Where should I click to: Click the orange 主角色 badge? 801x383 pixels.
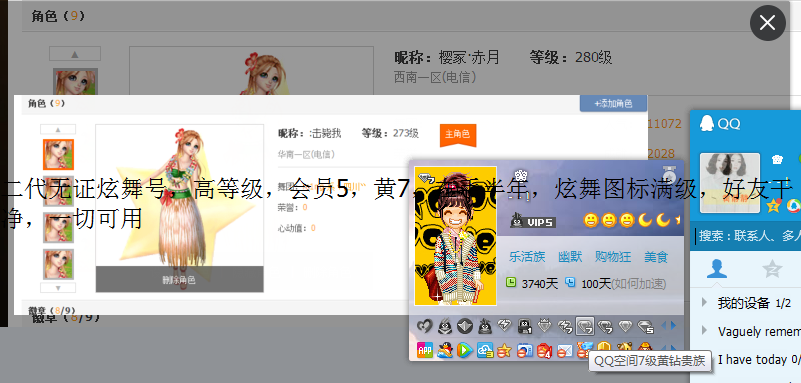(458, 135)
